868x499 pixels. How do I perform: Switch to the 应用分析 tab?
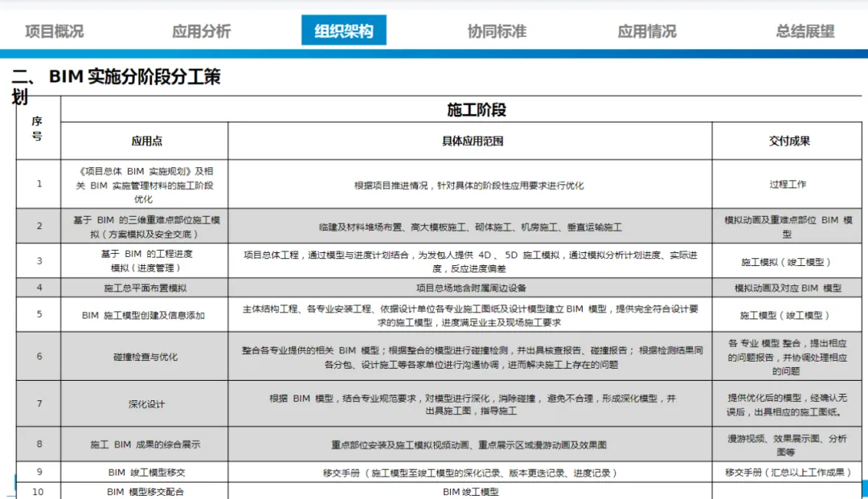pyautogui.click(x=202, y=31)
